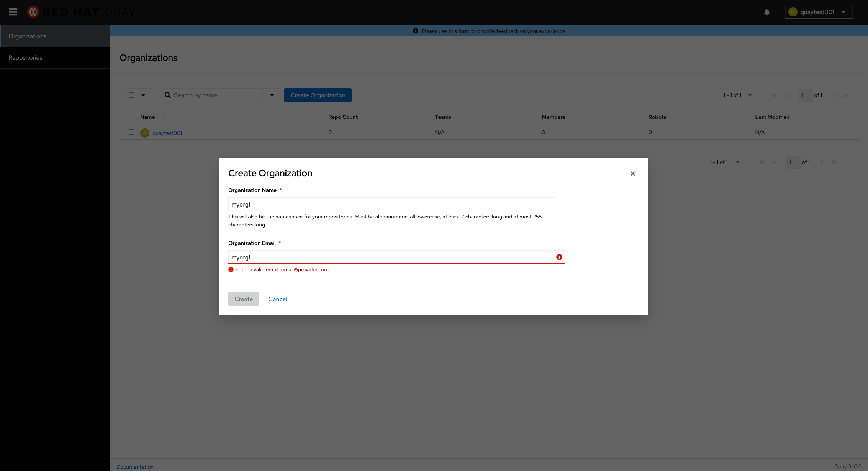Viewport: 868px width, 471px height.
Task: Click the Organization Email input field
Action: [x=391, y=257]
